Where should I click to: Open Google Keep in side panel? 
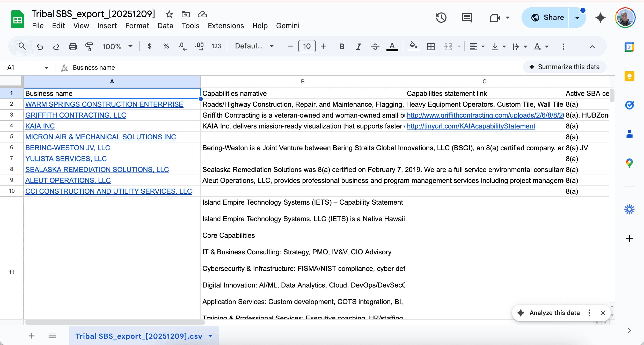tap(629, 76)
